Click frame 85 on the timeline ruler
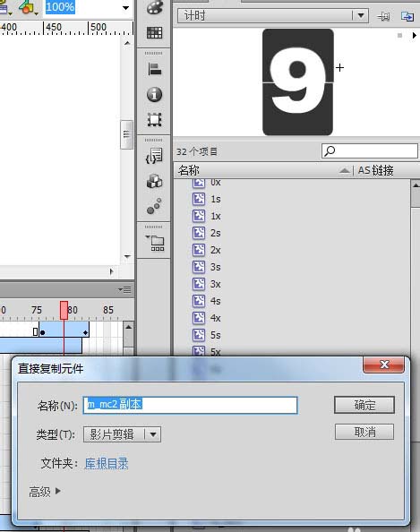Image resolution: width=420 pixels, height=532 pixels. 108,310
